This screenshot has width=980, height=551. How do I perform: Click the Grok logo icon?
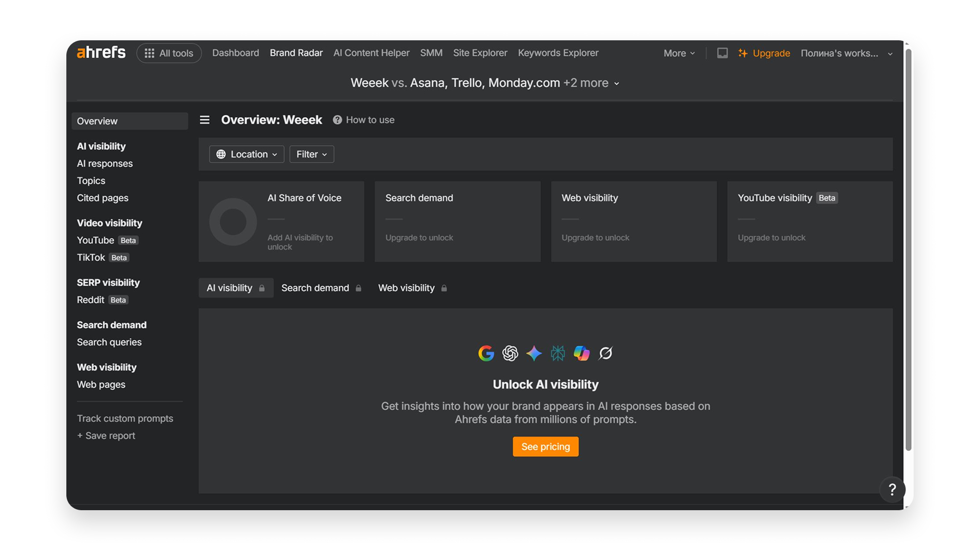[605, 353]
